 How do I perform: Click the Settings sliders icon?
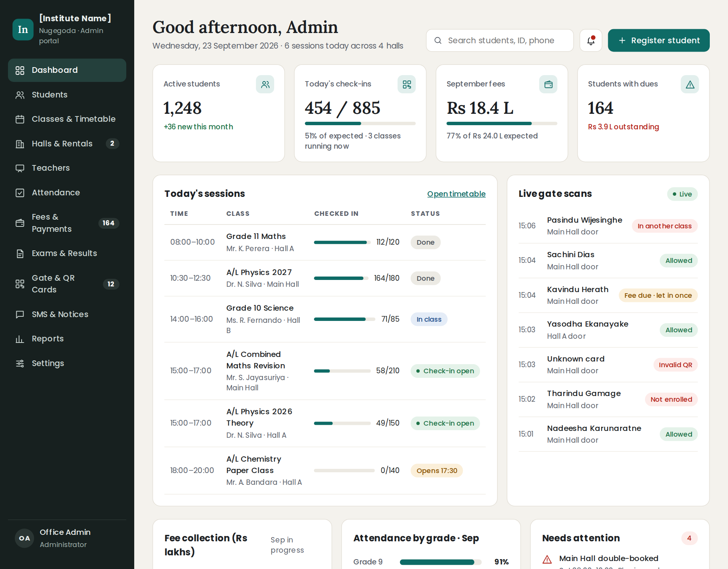click(x=20, y=363)
